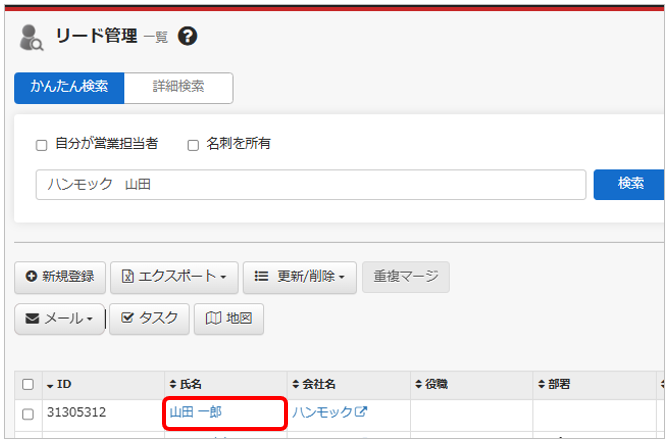Select the checkbox for row 31305312
This screenshot has height=445, width=669.
coord(28,413)
